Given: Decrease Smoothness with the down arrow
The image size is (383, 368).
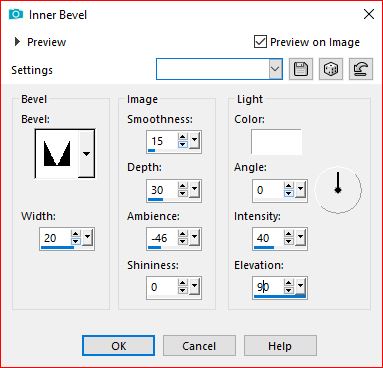Looking at the screenshot, I should (183, 145).
